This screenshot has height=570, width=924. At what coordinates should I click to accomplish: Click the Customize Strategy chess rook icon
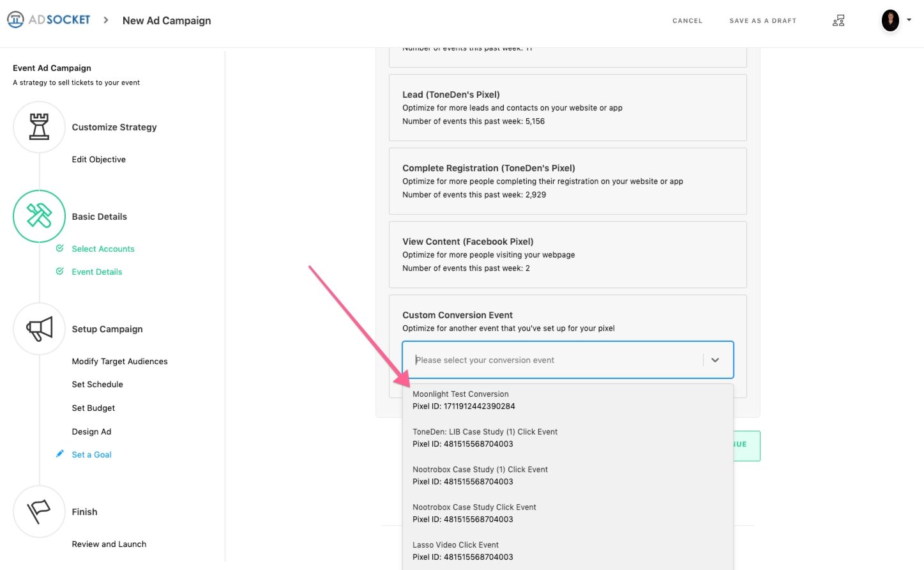[x=39, y=127]
